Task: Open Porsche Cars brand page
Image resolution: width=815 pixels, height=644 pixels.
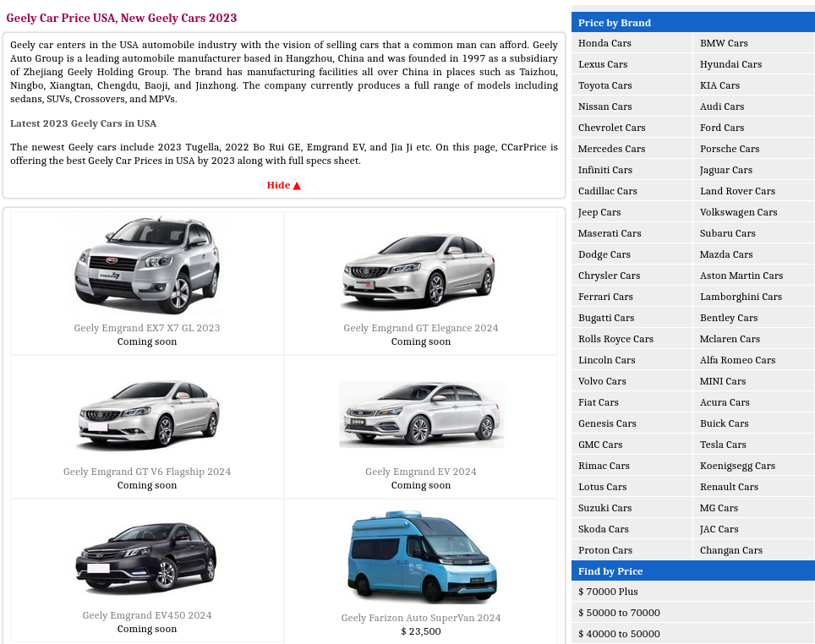Action: point(730,149)
